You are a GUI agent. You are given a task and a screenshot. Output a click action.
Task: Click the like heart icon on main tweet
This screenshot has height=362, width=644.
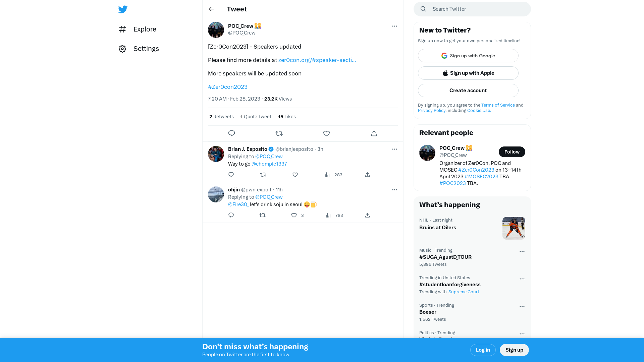click(326, 133)
